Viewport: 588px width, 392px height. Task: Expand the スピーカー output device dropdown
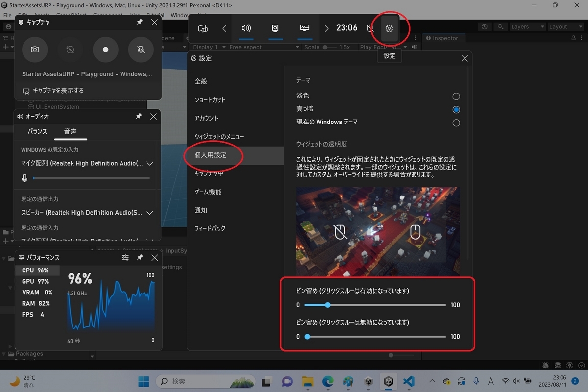pyautogui.click(x=150, y=213)
